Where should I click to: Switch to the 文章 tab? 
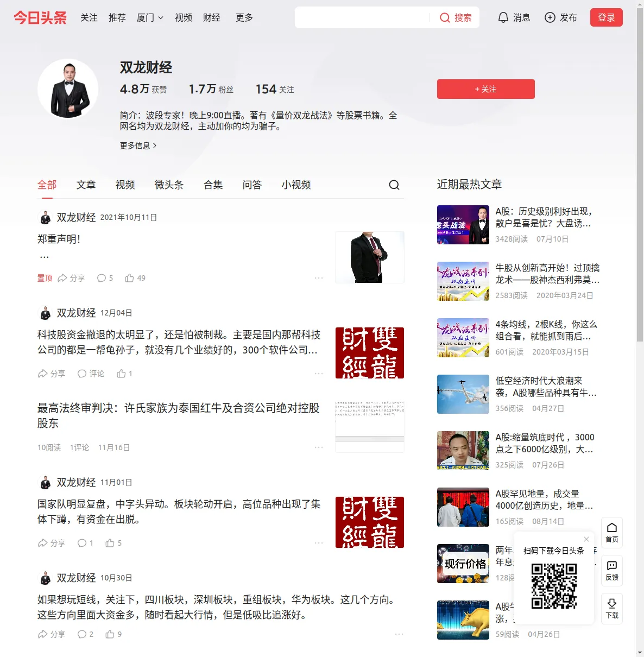pyautogui.click(x=86, y=185)
